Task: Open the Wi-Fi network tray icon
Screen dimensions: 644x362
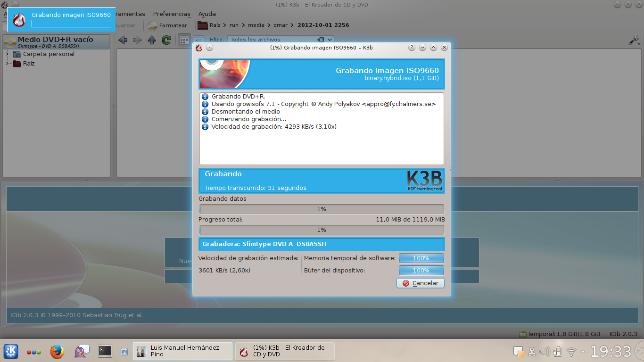Action: pos(571,352)
